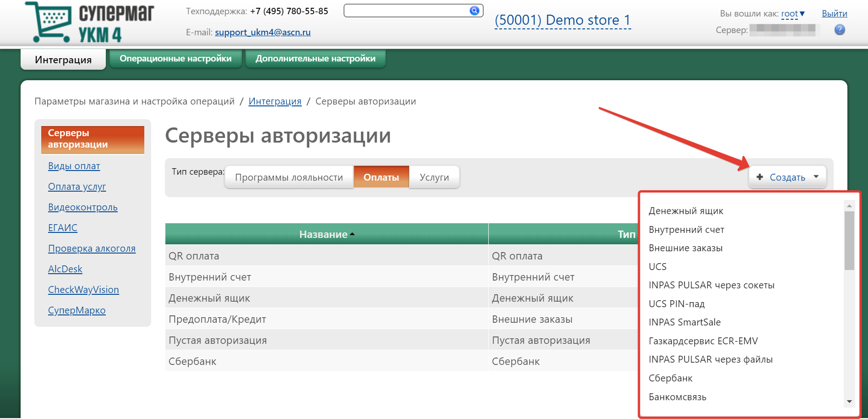Click the dropdown scroll up arrow
Viewport: 868px width, 419px height.
tap(849, 206)
